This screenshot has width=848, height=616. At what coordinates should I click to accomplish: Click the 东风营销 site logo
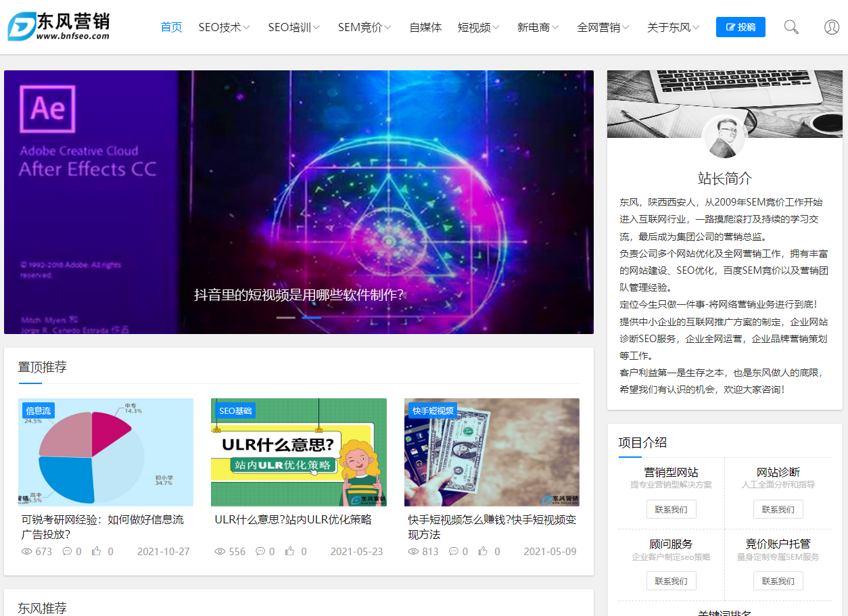(x=58, y=26)
